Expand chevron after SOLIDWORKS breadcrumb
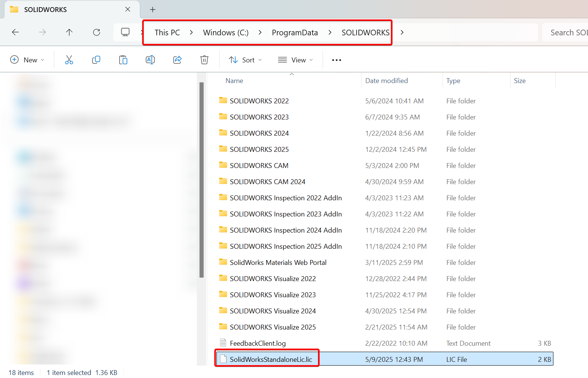The width and height of the screenshot is (588, 378). [402, 33]
